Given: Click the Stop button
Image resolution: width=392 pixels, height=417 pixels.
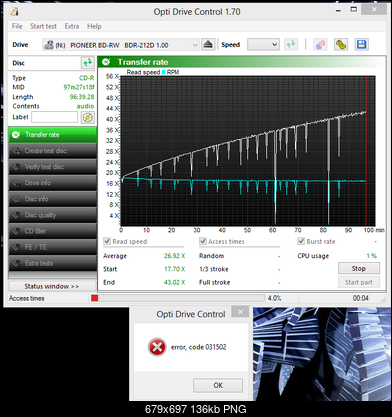Looking at the screenshot, I should (359, 268).
